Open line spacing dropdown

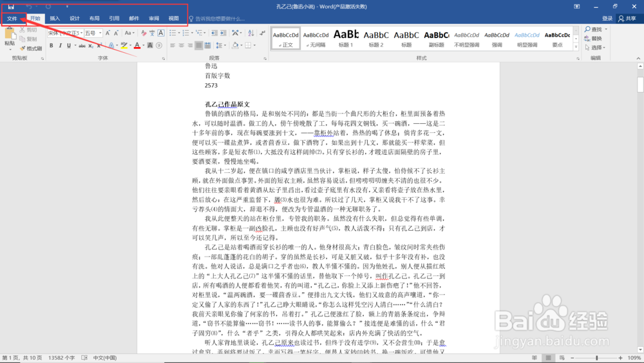coord(220,45)
